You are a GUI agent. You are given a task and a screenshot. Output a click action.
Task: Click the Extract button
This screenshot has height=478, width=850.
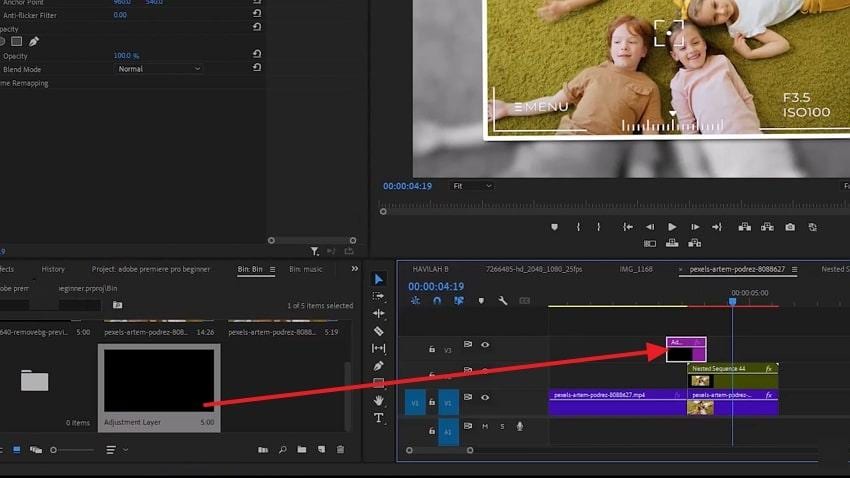tap(767, 227)
